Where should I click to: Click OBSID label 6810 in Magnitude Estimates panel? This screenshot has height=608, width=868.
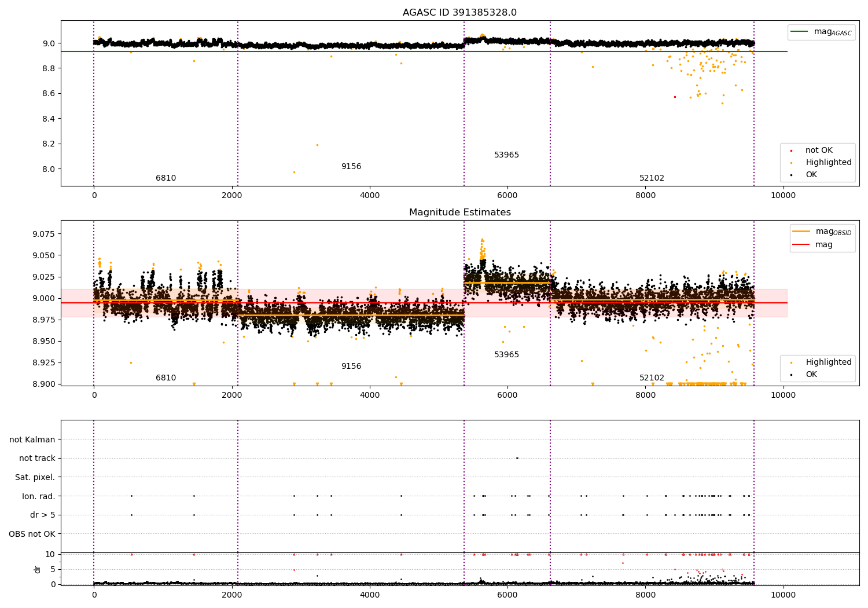pyautogui.click(x=165, y=378)
